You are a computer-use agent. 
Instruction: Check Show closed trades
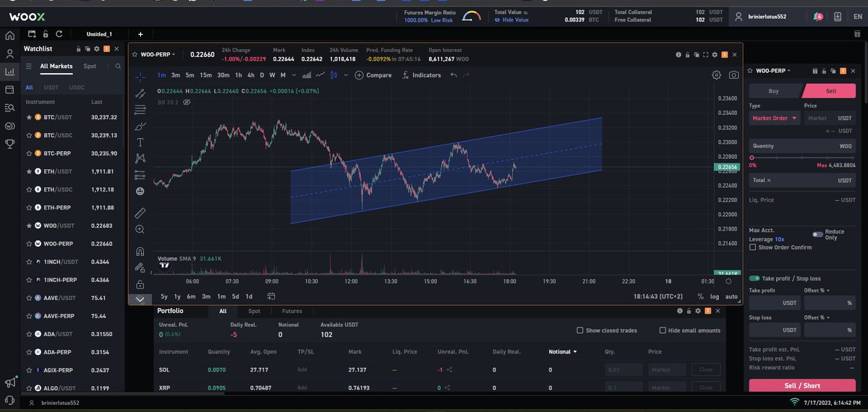(580, 330)
